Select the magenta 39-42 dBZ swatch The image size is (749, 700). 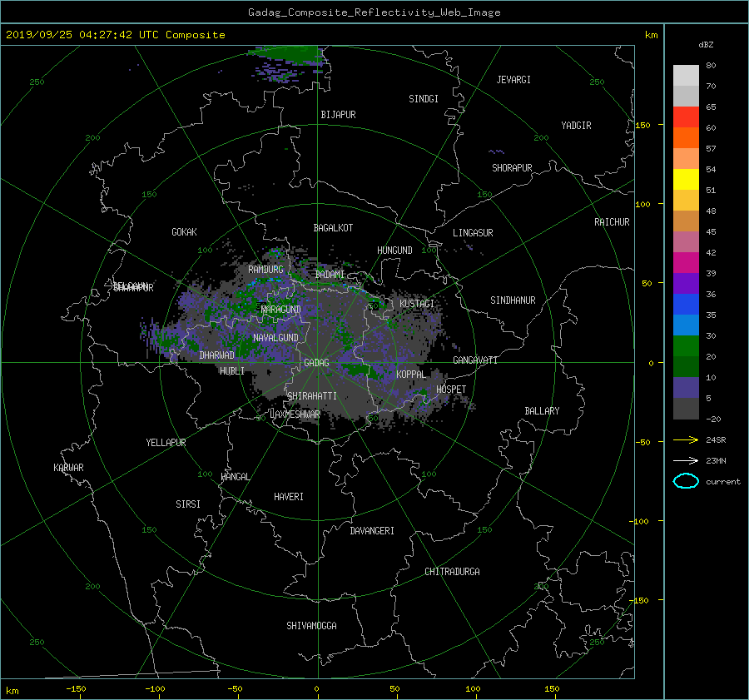click(686, 263)
